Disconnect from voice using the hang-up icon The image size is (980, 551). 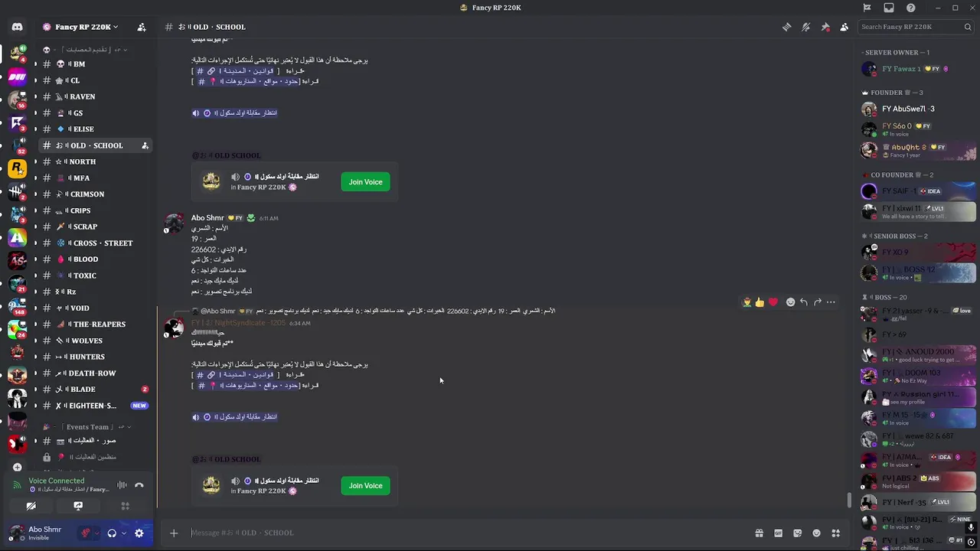point(139,485)
